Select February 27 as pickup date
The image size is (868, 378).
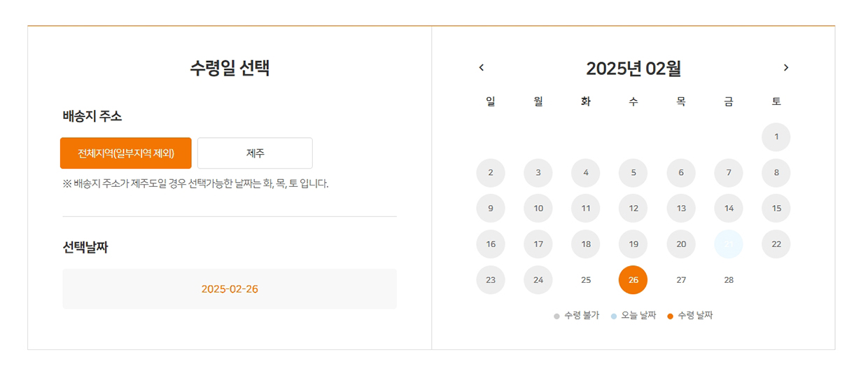click(681, 280)
